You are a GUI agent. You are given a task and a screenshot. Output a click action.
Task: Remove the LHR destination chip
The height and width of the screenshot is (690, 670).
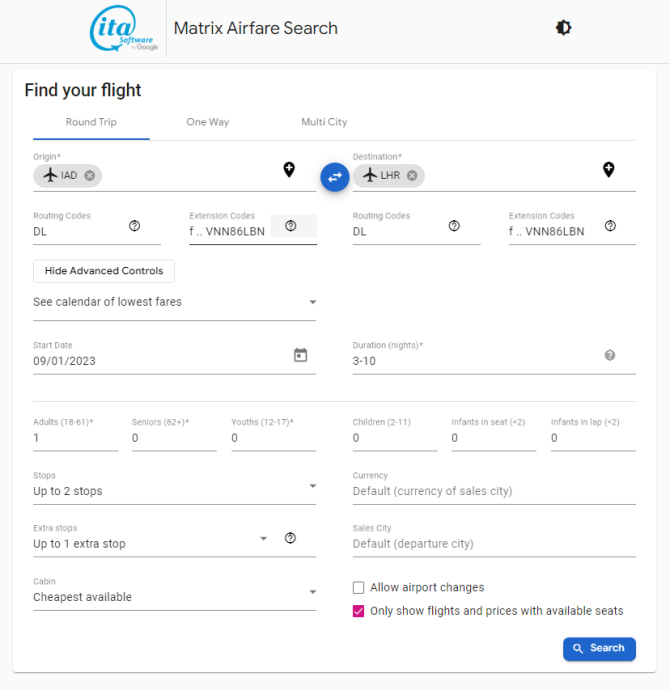click(412, 176)
